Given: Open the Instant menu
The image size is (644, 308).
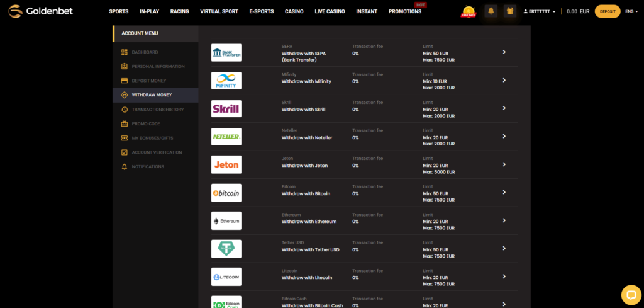Looking at the screenshot, I should 367,11.
